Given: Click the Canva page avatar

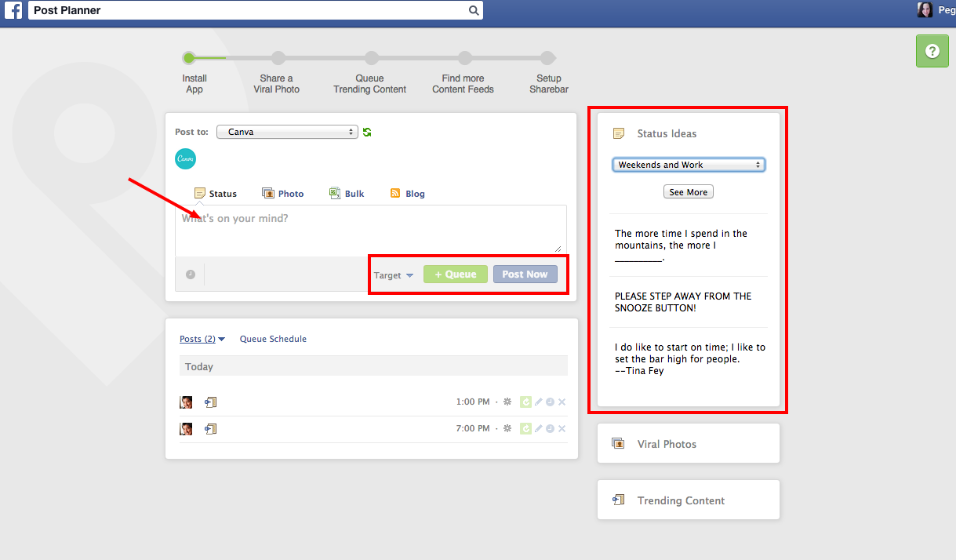Looking at the screenshot, I should [x=185, y=158].
